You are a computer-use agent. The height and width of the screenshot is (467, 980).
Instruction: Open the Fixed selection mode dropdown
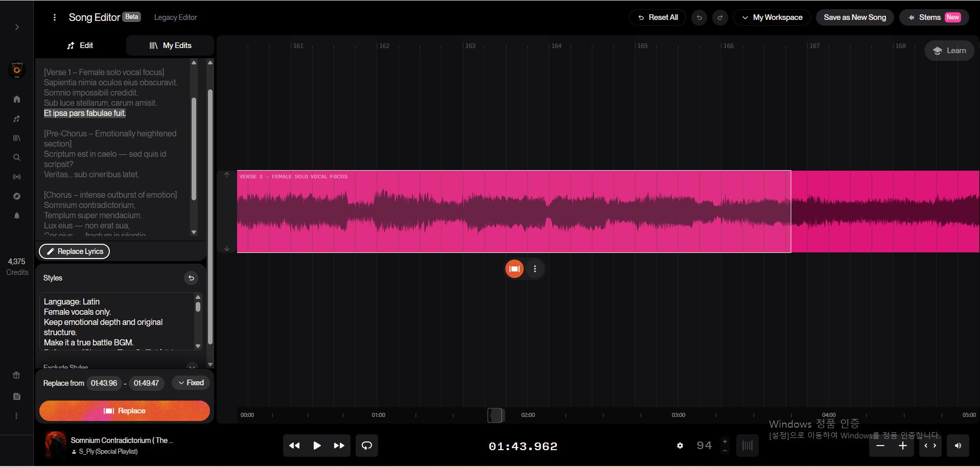191,383
